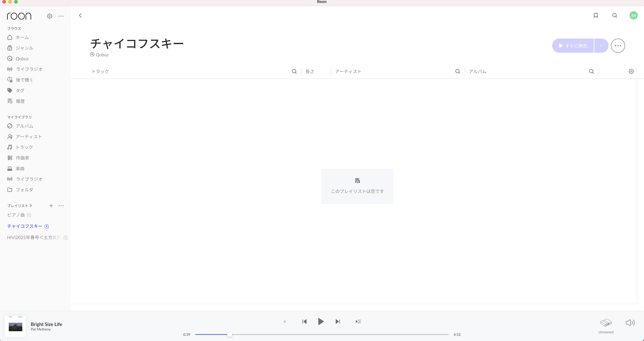
Task: Open the search magnifier at top right
Action: 615,16
